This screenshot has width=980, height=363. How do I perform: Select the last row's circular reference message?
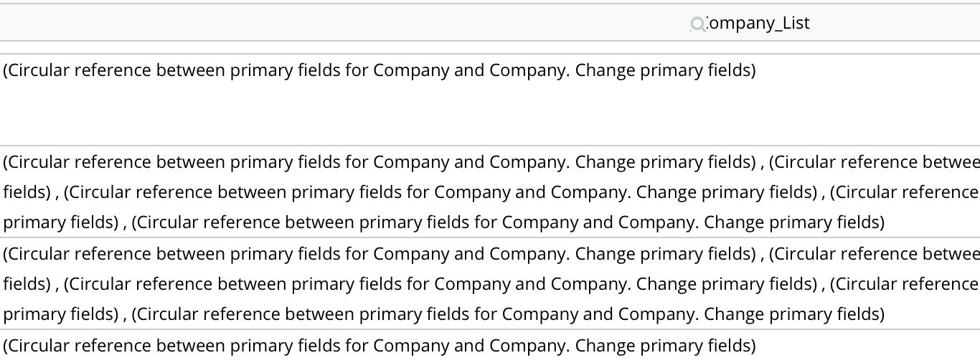[380, 346]
